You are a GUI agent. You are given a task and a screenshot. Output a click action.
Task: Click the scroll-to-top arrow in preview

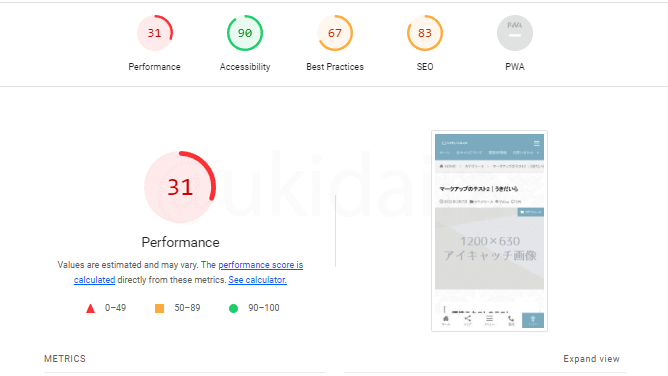click(x=533, y=320)
